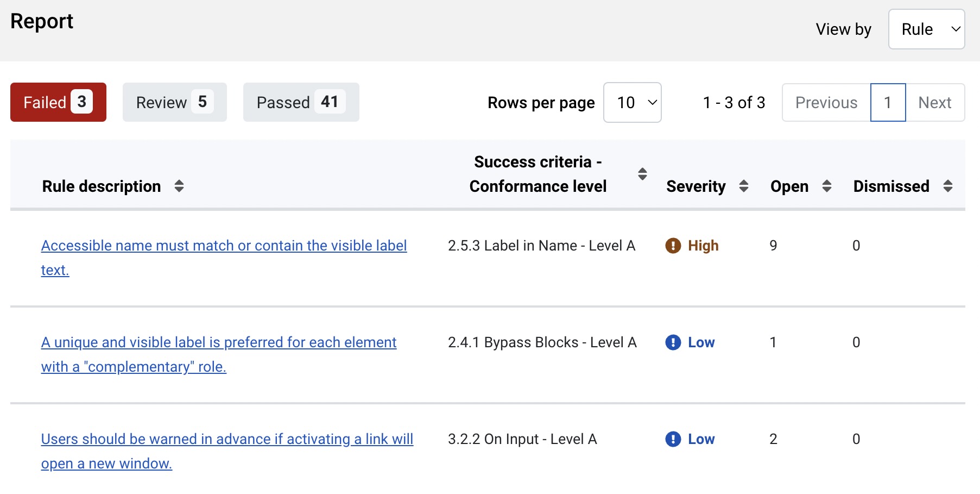Select page 1 in pagination
The width and height of the screenshot is (980, 494).
888,103
